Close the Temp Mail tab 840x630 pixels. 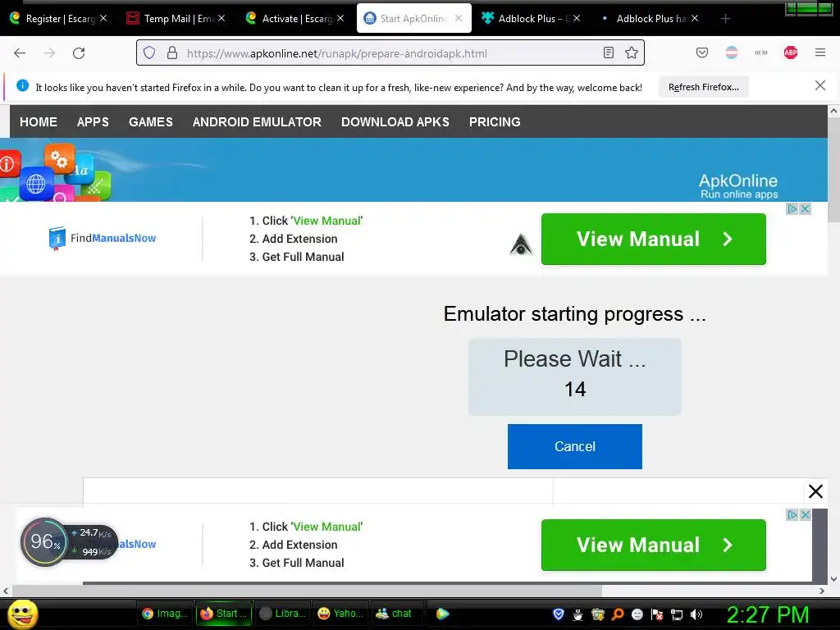tap(221, 18)
